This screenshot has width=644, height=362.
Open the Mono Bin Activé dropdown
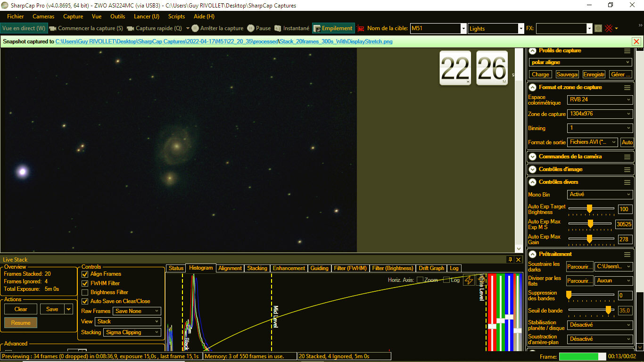click(600, 194)
